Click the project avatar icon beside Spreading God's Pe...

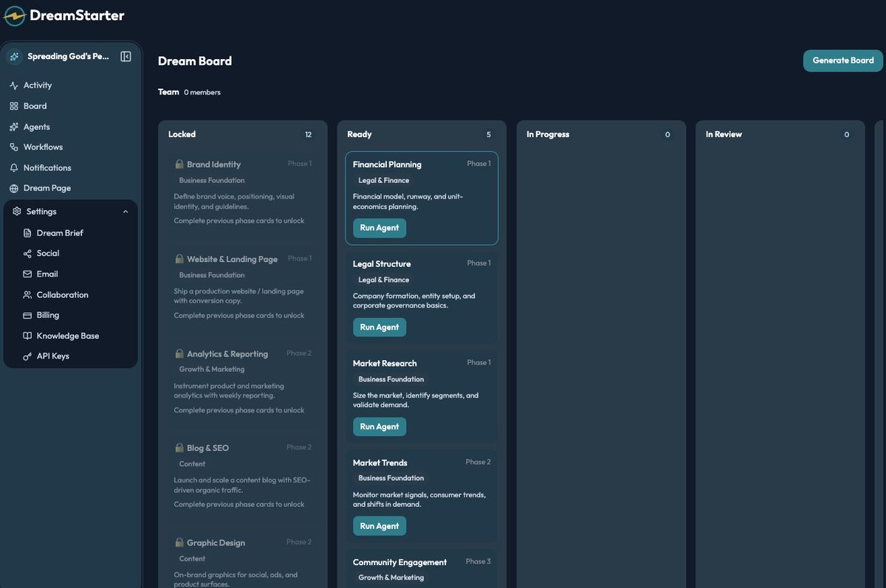(x=14, y=57)
